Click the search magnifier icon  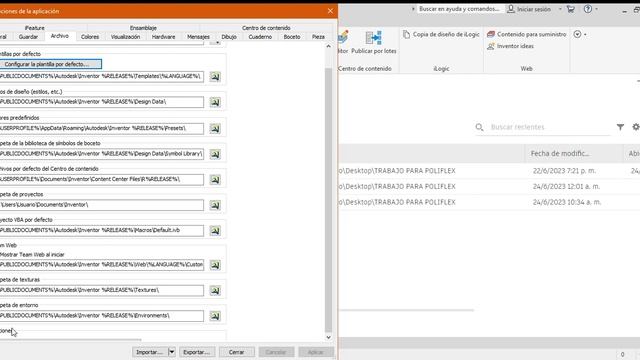pos(479,127)
